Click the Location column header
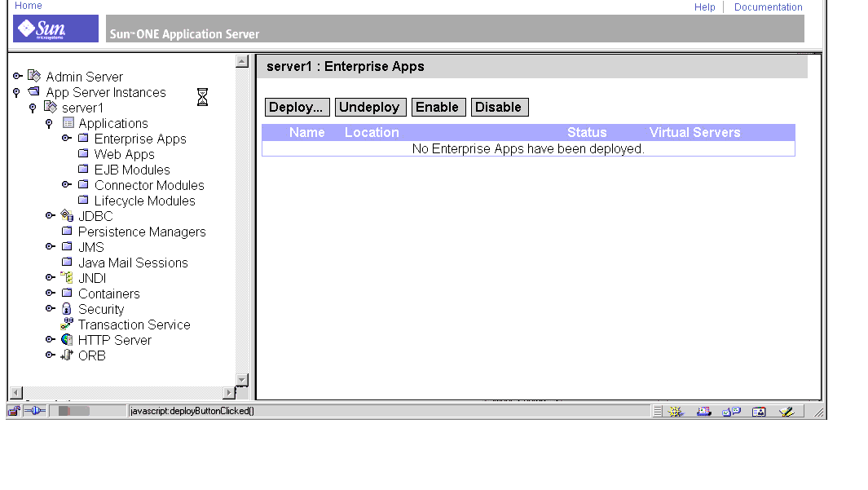Viewport: 868px width, 490px height. [x=372, y=132]
